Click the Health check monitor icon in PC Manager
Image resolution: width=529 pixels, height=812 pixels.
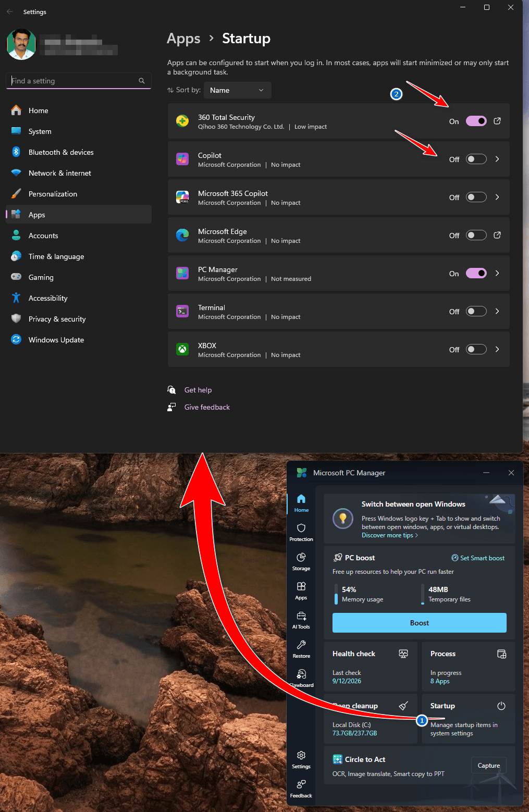pos(403,654)
